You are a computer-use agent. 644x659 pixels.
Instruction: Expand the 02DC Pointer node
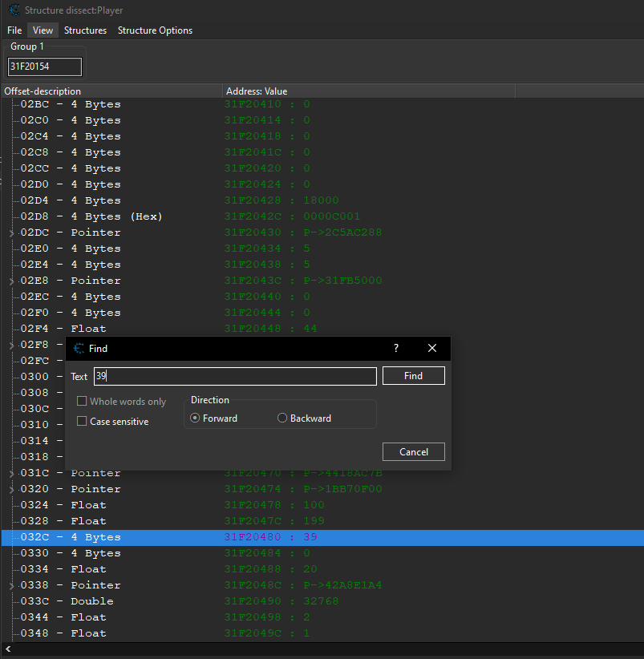point(11,233)
